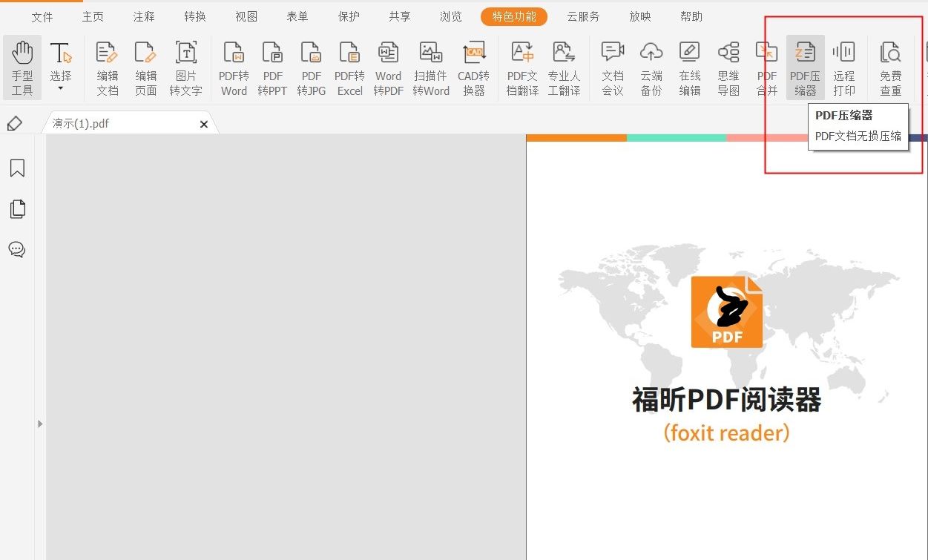
Task: Click the 远程打印 remote print icon
Action: click(844, 67)
